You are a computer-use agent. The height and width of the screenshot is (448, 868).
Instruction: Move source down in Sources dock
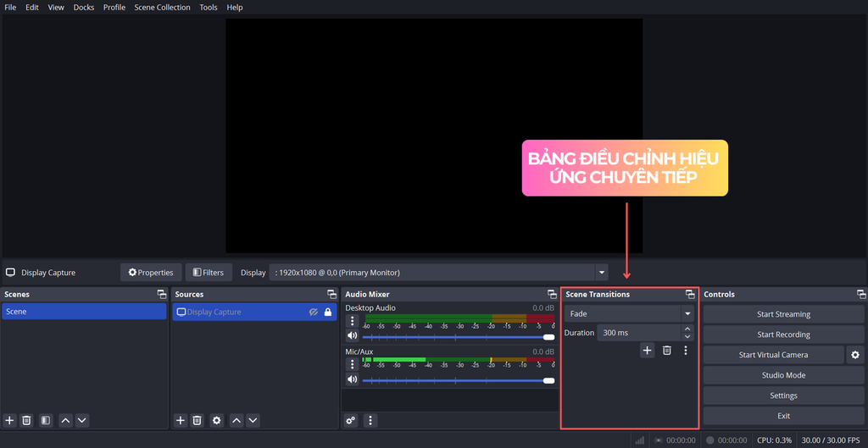coord(253,420)
